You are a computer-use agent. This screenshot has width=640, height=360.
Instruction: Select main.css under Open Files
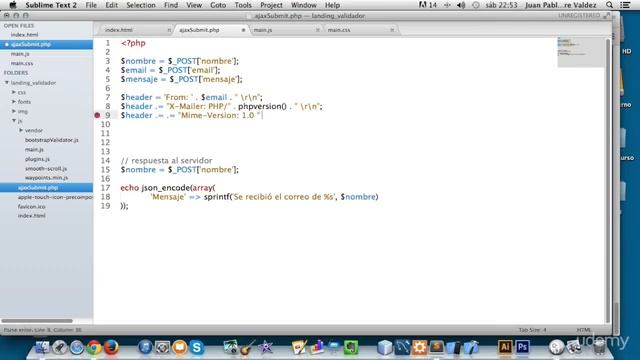tap(22, 63)
